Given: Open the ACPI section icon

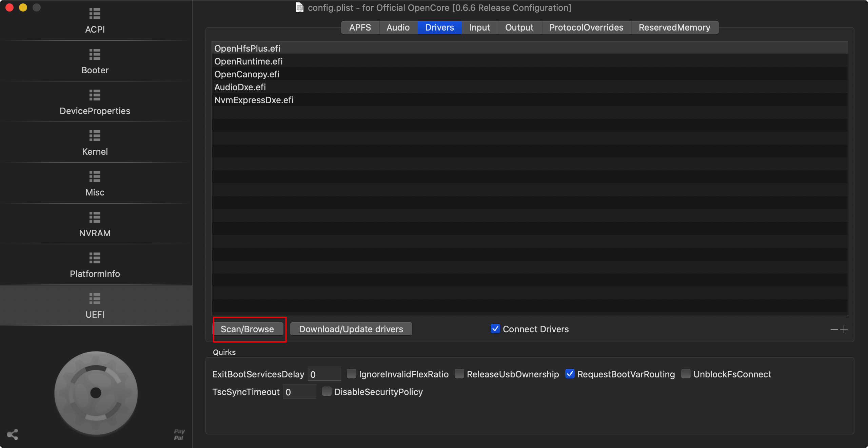Looking at the screenshot, I should tap(95, 14).
